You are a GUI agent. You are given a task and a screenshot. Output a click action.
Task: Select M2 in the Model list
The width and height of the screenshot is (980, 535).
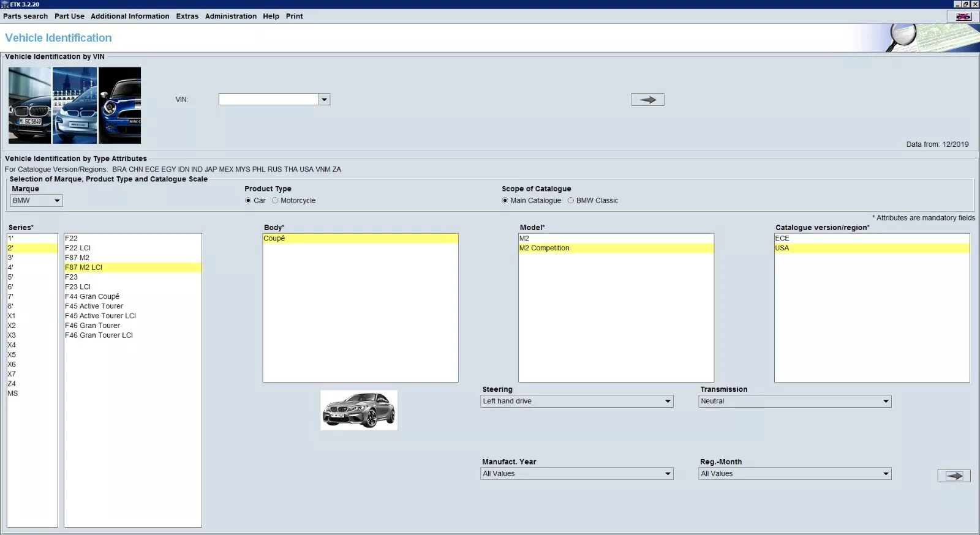pyautogui.click(x=616, y=239)
